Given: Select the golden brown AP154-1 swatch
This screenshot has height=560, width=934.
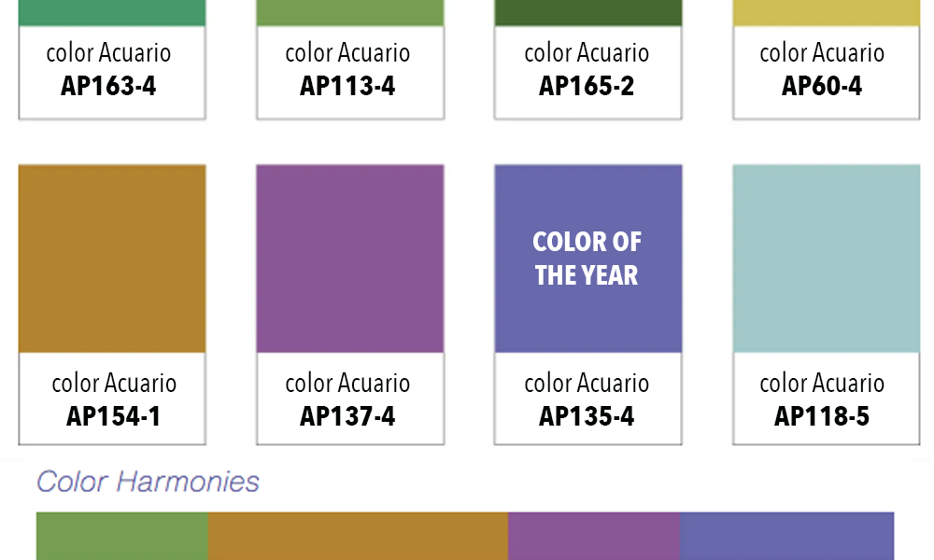Looking at the screenshot, I should [x=112, y=259].
